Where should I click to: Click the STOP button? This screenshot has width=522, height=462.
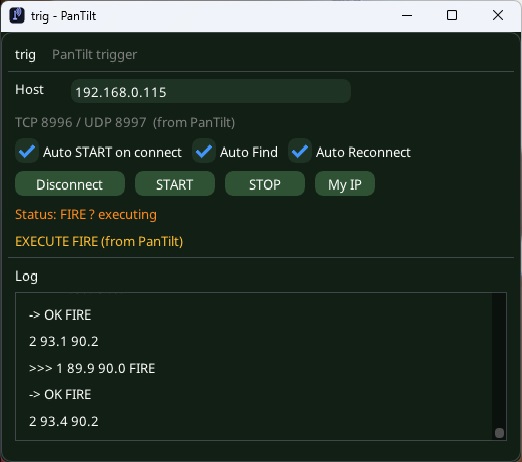click(x=265, y=184)
